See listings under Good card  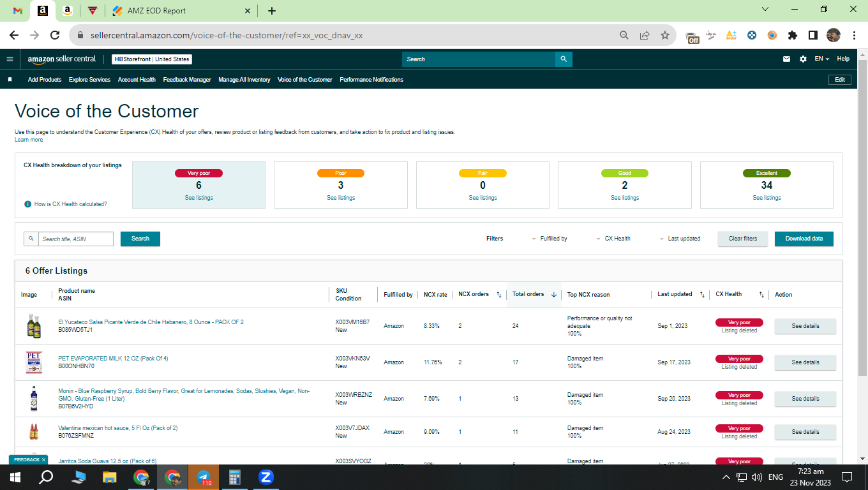click(625, 198)
